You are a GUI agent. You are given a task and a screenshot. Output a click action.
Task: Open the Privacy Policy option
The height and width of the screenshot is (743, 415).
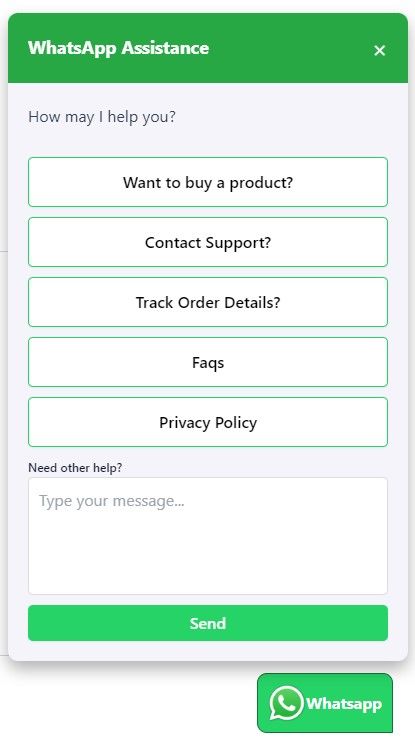click(208, 422)
